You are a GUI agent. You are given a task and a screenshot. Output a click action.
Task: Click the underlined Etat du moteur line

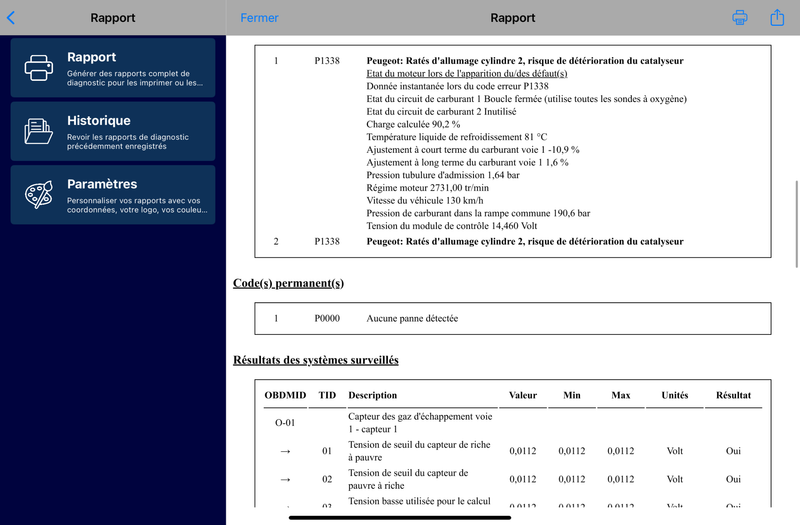467,73
